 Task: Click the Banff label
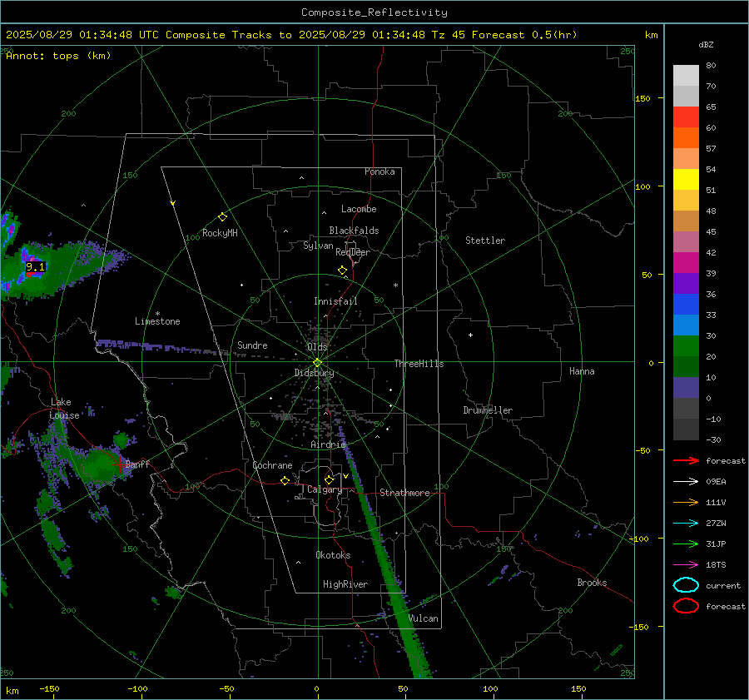click(137, 464)
